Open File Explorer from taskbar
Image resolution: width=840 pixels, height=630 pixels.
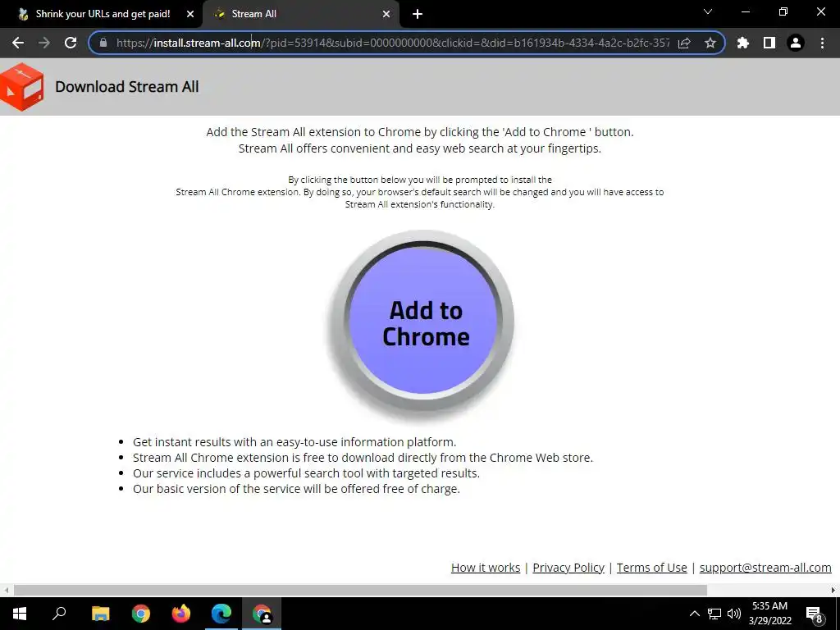point(100,614)
